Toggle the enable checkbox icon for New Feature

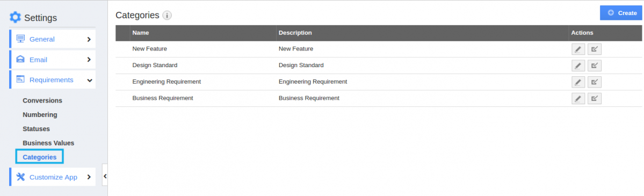(594, 49)
